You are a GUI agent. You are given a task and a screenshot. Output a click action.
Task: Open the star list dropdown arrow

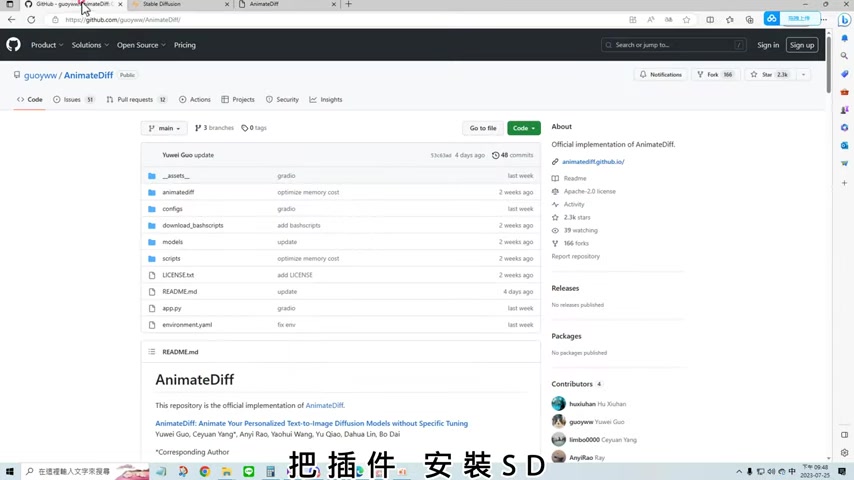[x=803, y=75]
